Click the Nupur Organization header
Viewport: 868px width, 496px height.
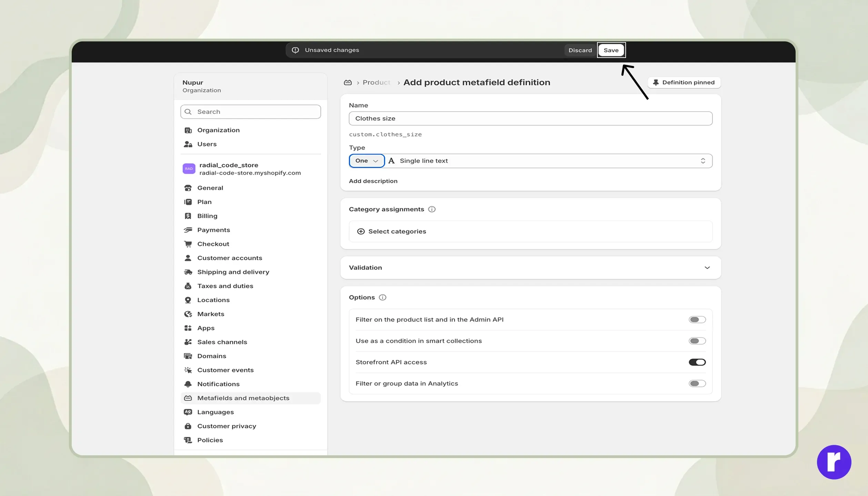pyautogui.click(x=251, y=86)
